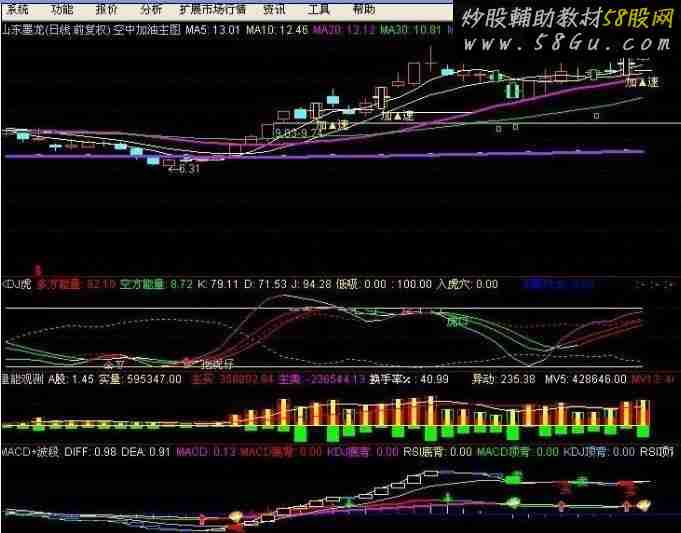The width and height of the screenshot is (681, 533).
Task: Click the 实量: 595347.00 value
Action: (x=140, y=379)
